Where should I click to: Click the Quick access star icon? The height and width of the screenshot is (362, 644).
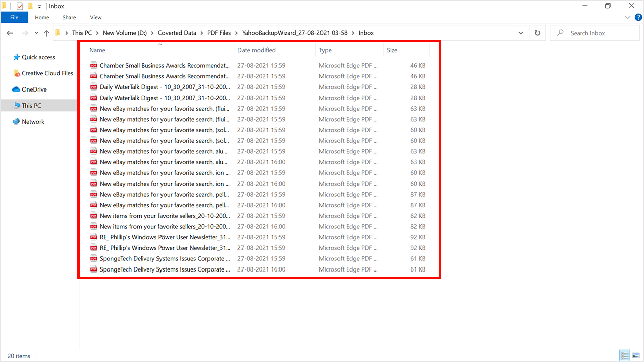click(17, 57)
